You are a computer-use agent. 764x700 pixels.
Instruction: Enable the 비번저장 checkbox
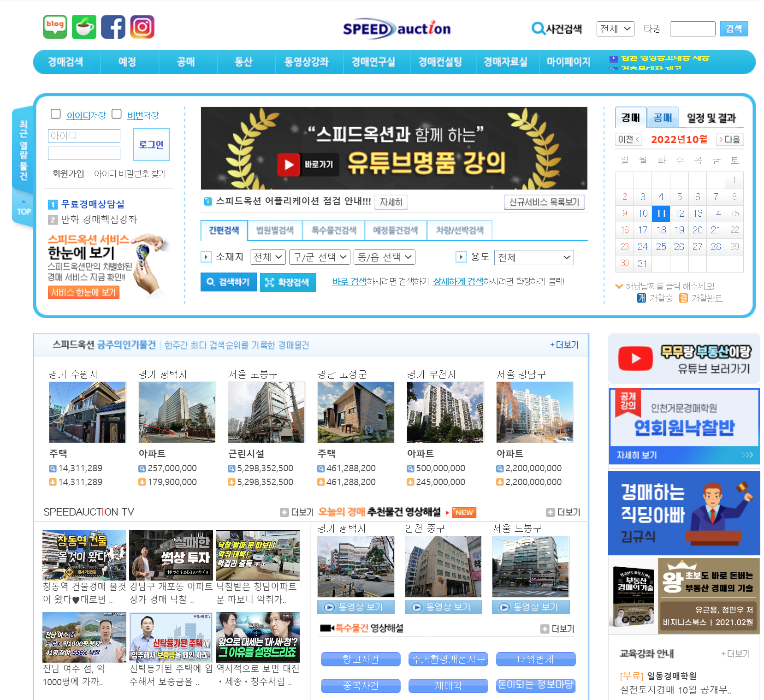pos(116,113)
